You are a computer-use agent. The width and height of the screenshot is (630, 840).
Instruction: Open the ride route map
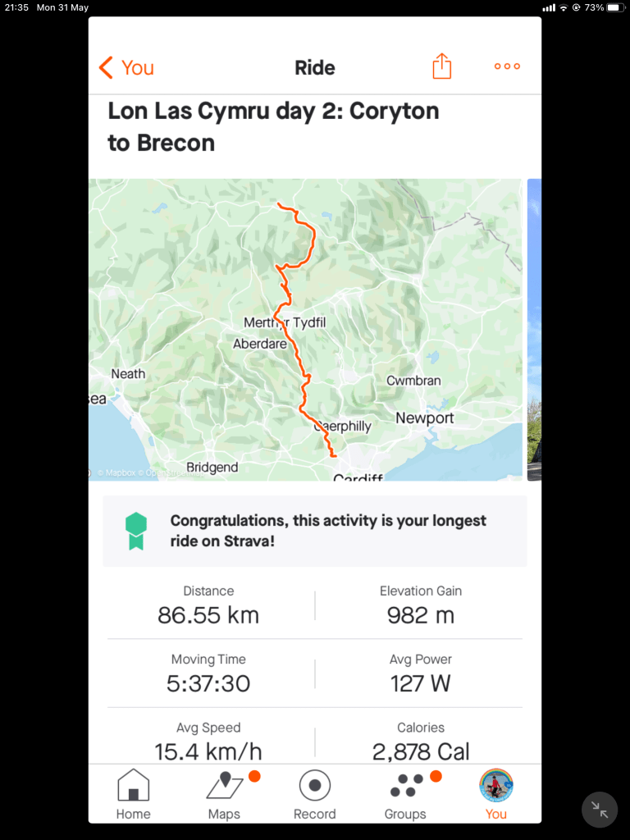click(x=305, y=329)
